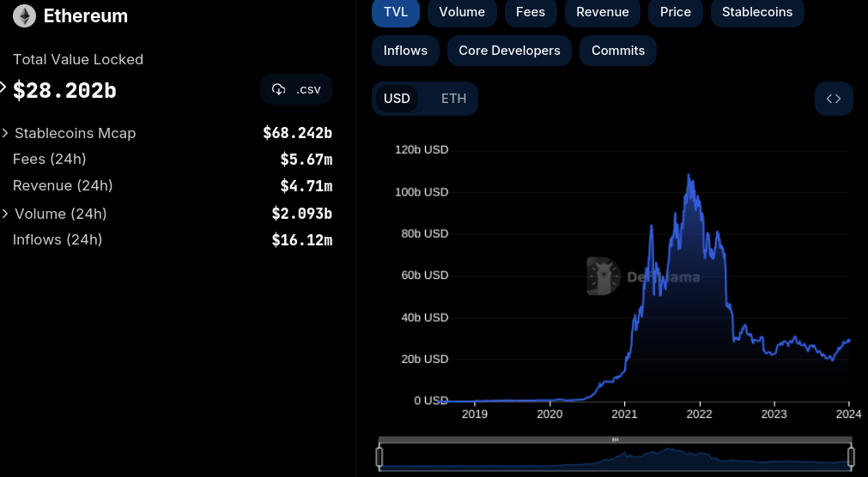Click the Revenue (24h) label
The image size is (868, 477).
[63, 185]
